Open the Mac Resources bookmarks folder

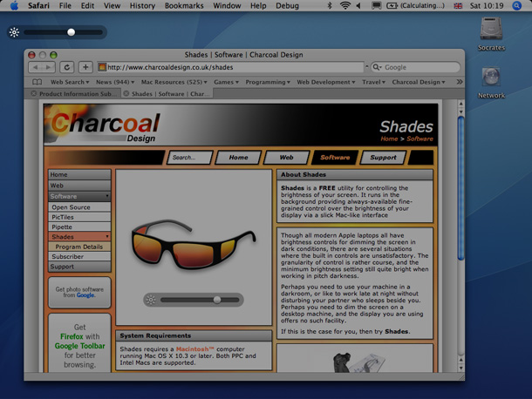(174, 82)
